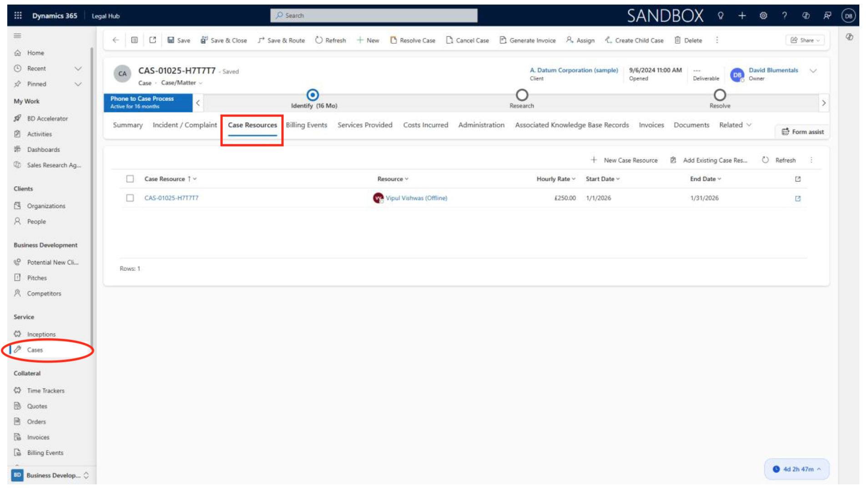868x488 pixels.
Task: Click the New Case Resource button
Action: pyautogui.click(x=624, y=160)
